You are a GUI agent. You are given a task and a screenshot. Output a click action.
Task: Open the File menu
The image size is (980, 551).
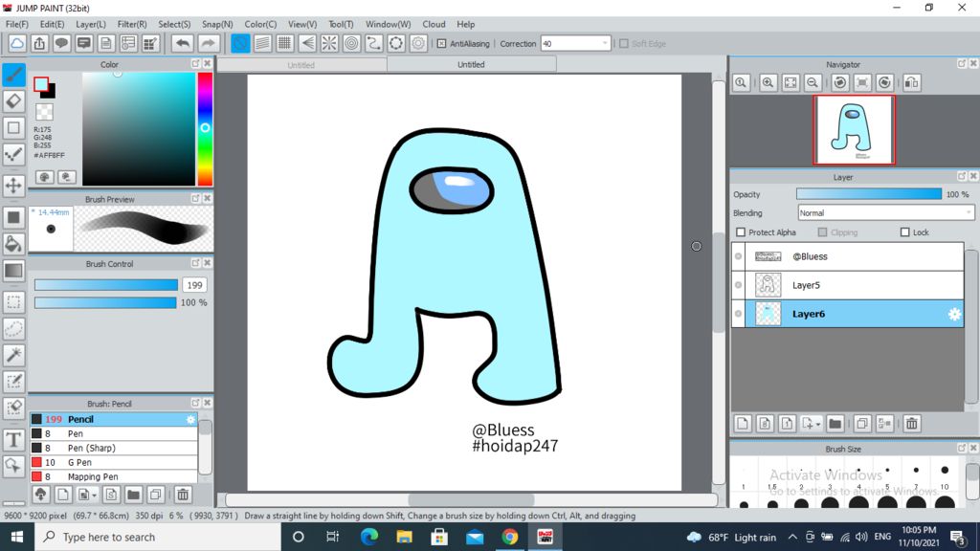17,24
